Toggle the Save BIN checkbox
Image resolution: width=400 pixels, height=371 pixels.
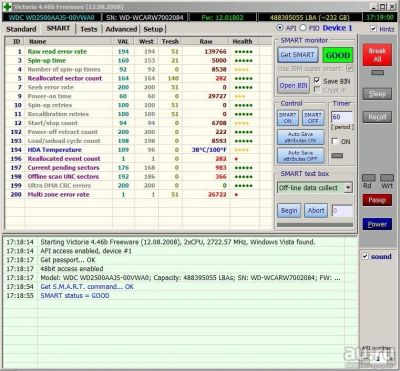[x=317, y=81]
